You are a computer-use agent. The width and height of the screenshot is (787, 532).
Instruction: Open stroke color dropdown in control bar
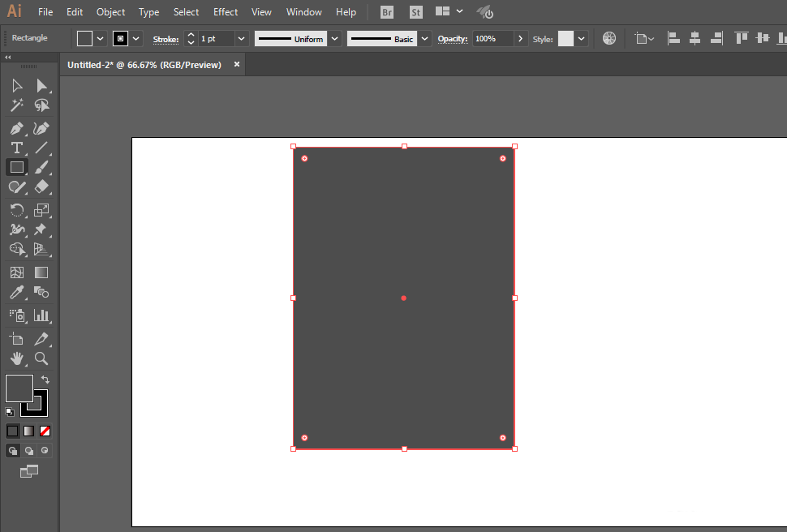tap(136, 39)
